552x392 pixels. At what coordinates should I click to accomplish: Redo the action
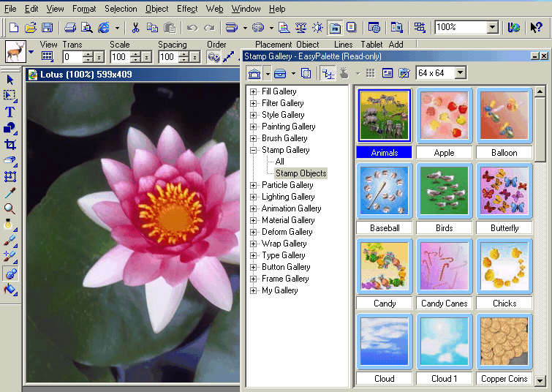tap(209, 28)
